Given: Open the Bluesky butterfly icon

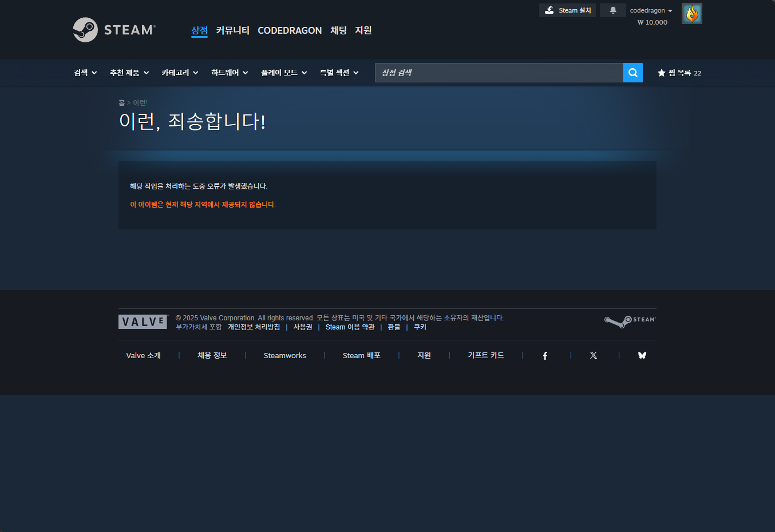Looking at the screenshot, I should pos(642,356).
